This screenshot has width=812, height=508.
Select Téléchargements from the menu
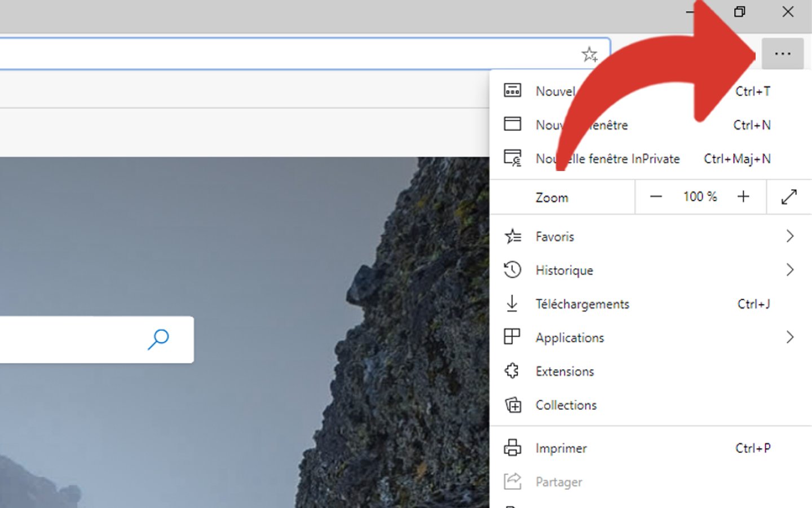pos(582,304)
